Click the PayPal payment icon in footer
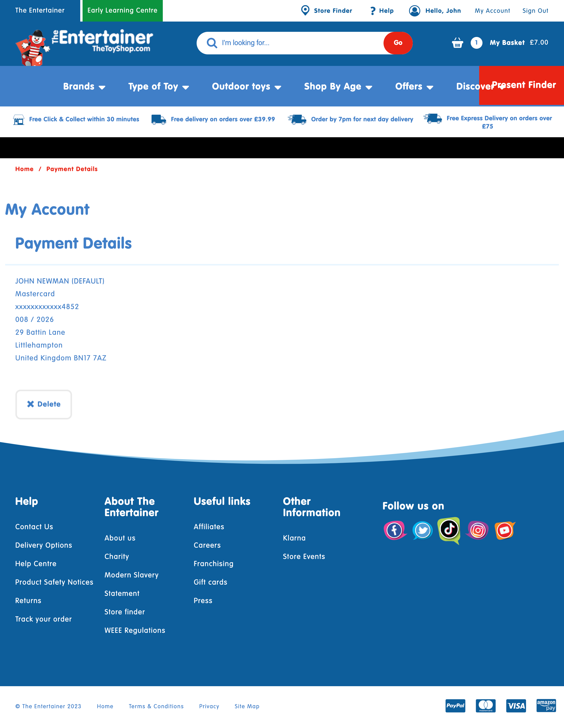The height and width of the screenshot is (728, 564). pos(455,706)
